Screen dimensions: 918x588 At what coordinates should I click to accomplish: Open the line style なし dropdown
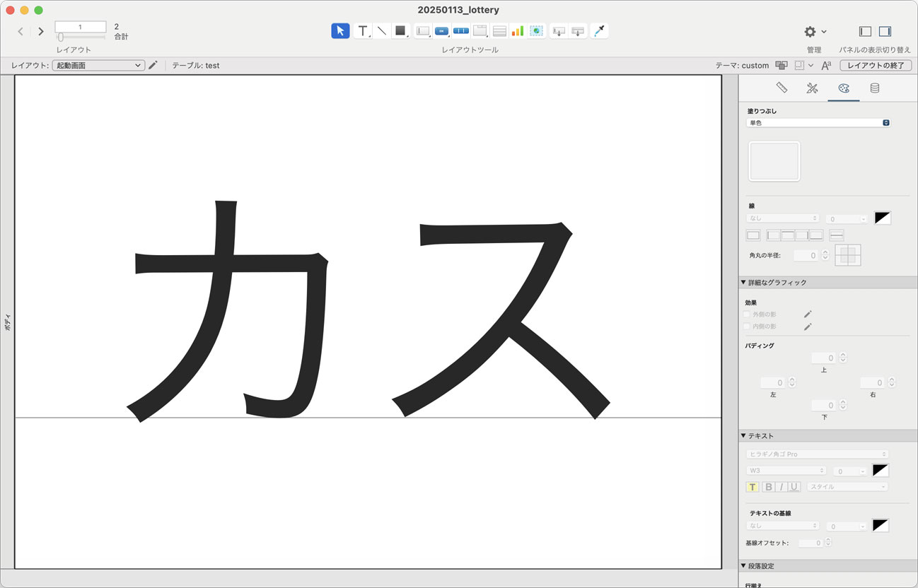tap(783, 218)
